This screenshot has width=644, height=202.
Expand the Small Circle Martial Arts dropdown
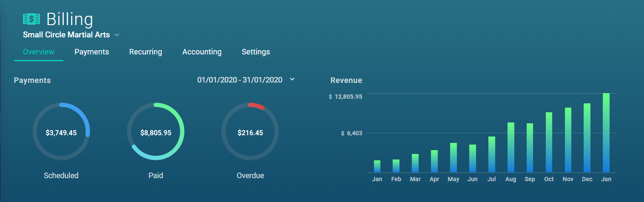[x=117, y=35]
